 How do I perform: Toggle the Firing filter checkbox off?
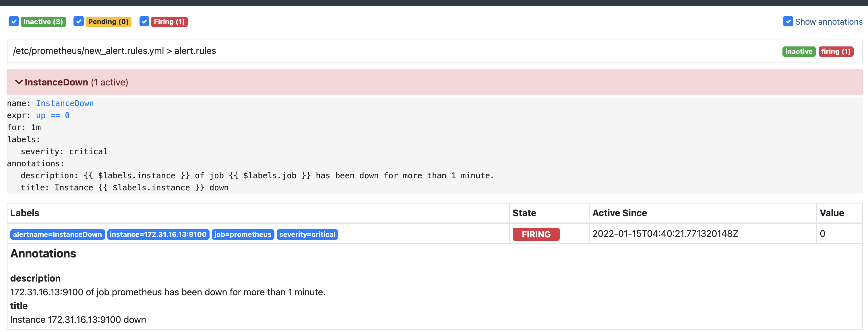click(x=144, y=21)
